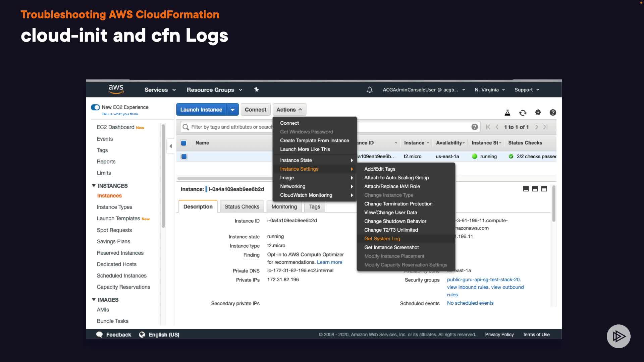The image size is (644, 362).
Task: Open the Launch Instance dropdown arrow
Action: [x=232, y=110]
